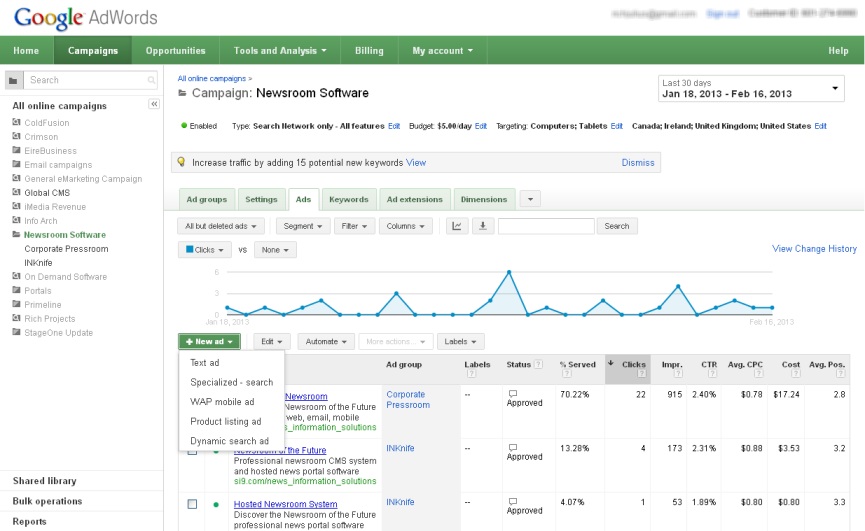Open the Automate dropdown
This screenshot has height=531, width=865.
tap(326, 342)
